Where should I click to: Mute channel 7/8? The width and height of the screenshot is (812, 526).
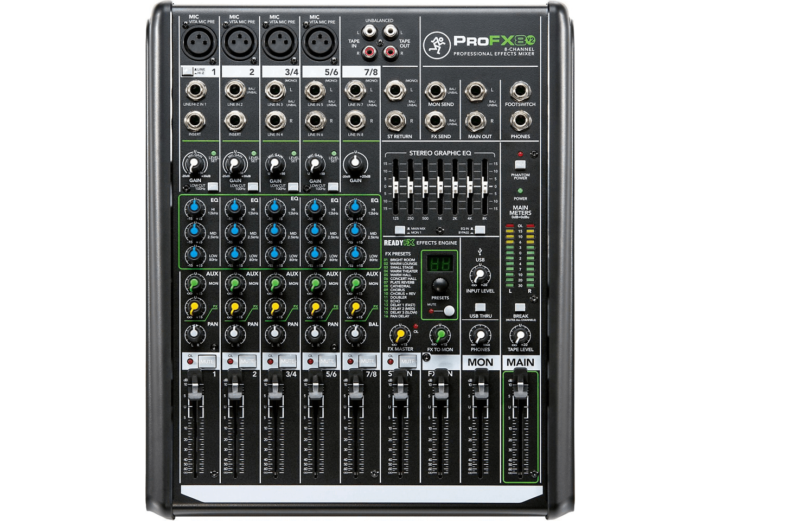[367, 362]
